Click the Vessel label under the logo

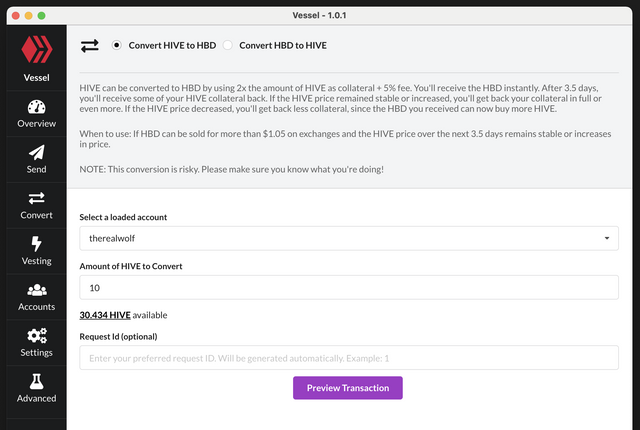click(37, 78)
